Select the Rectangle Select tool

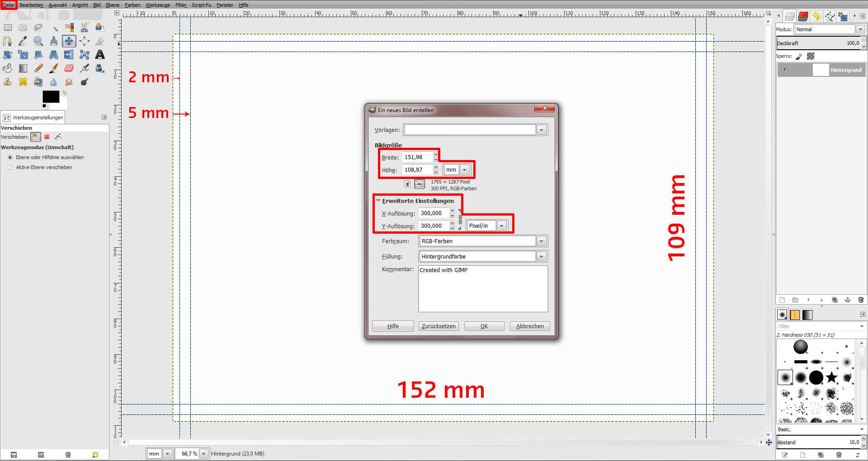pos(8,27)
